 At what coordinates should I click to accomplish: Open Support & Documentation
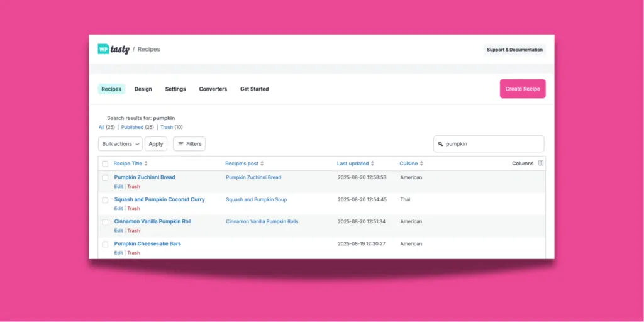(514, 50)
